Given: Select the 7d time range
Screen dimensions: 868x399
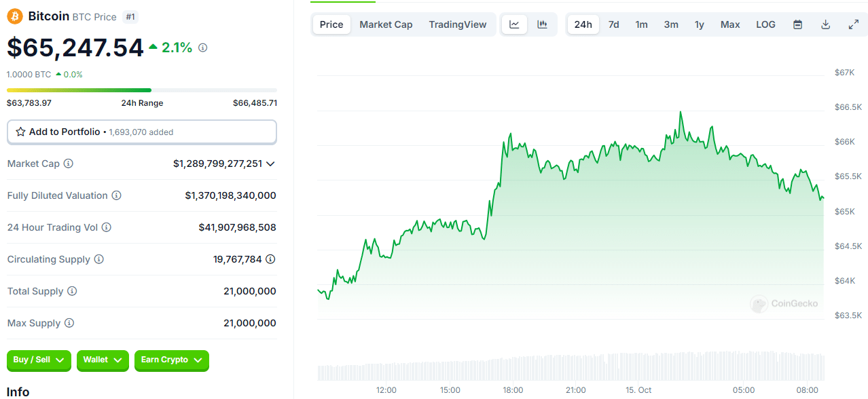Looking at the screenshot, I should click(x=613, y=24).
